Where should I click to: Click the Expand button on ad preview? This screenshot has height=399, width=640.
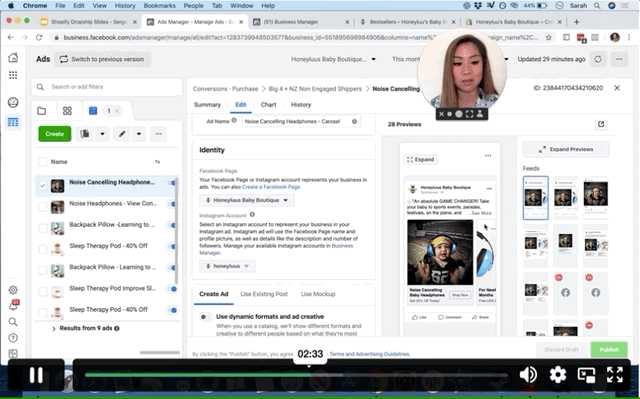pyautogui.click(x=420, y=160)
